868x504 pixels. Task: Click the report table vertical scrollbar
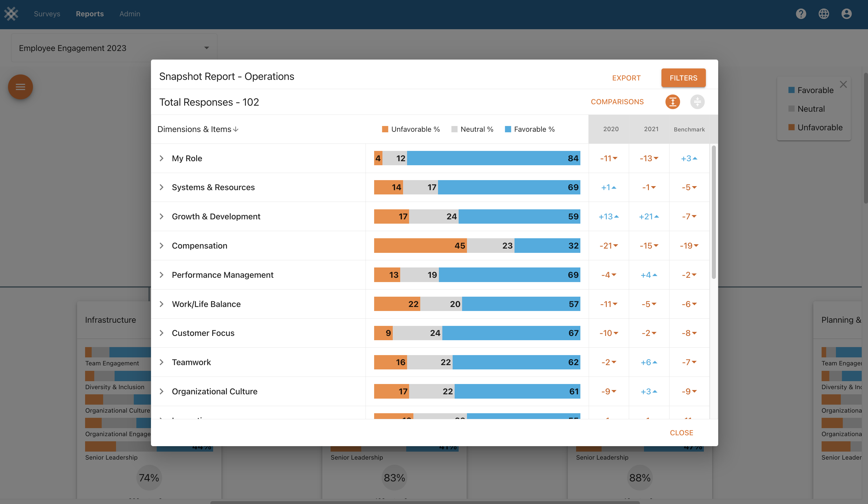coord(714,212)
